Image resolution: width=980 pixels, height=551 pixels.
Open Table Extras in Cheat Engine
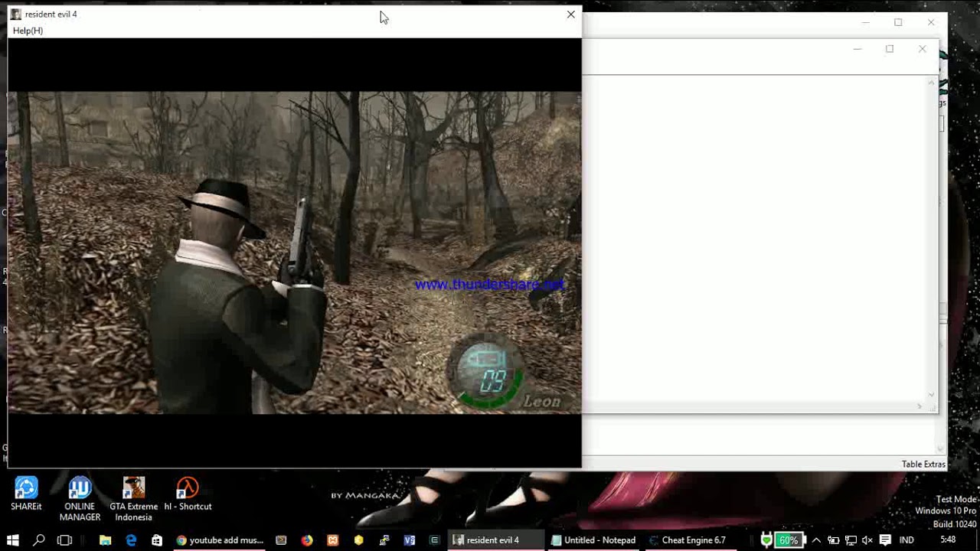coord(923,465)
